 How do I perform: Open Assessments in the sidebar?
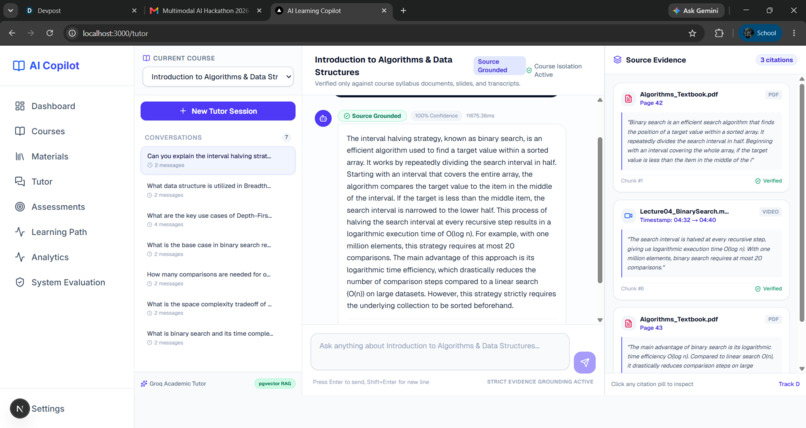[x=50, y=207]
